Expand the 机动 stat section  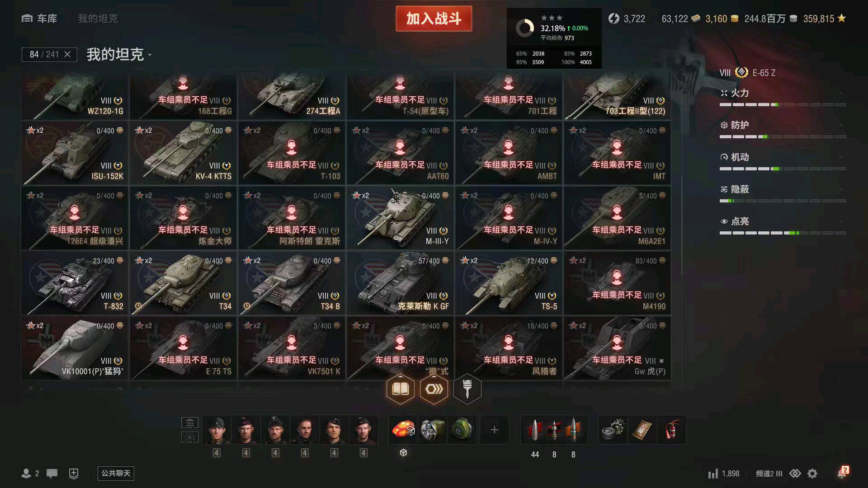783,157
